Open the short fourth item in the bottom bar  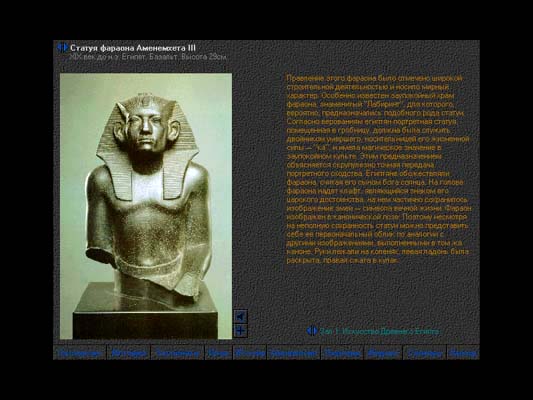click(x=219, y=353)
